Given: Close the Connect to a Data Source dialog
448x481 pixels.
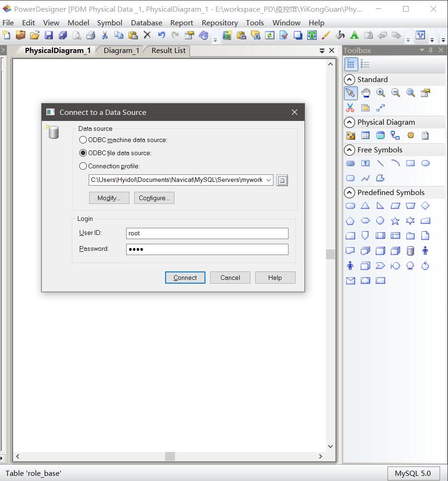Looking at the screenshot, I should coord(295,112).
